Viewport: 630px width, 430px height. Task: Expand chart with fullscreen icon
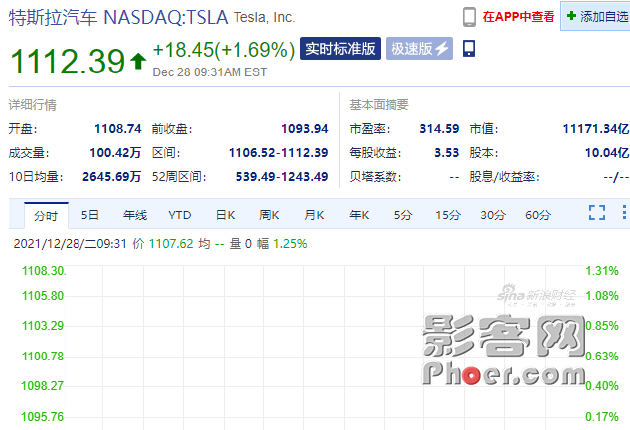point(597,213)
